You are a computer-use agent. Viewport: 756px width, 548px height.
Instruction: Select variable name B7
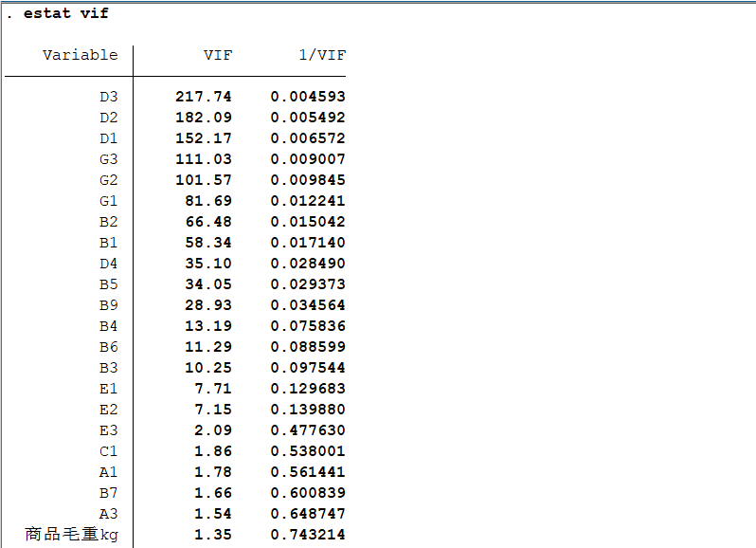click(x=109, y=493)
